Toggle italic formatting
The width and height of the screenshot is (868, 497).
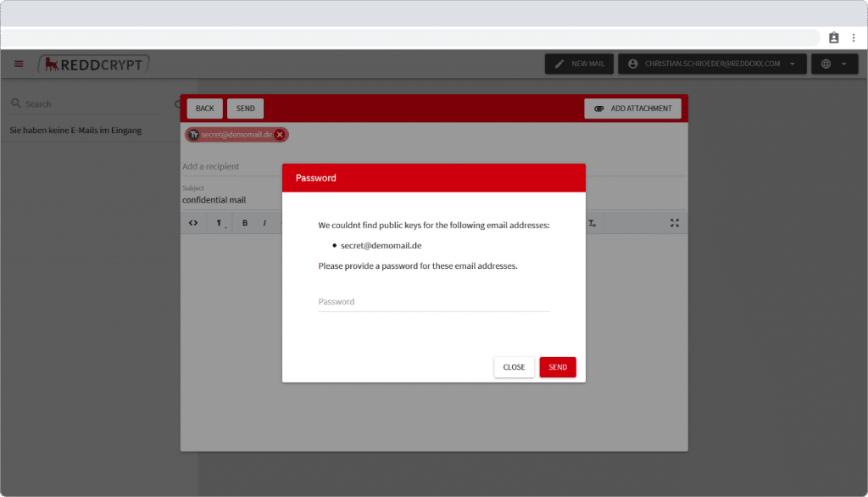264,223
